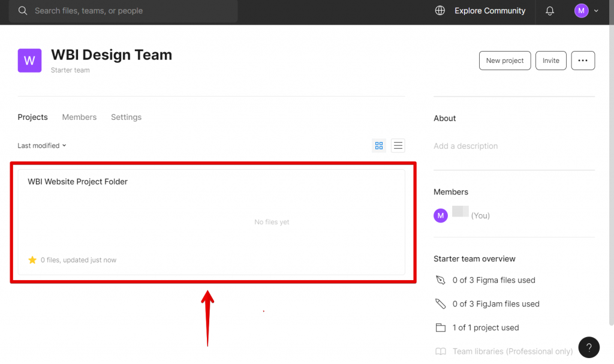Click the Add a description field

point(466,146)
